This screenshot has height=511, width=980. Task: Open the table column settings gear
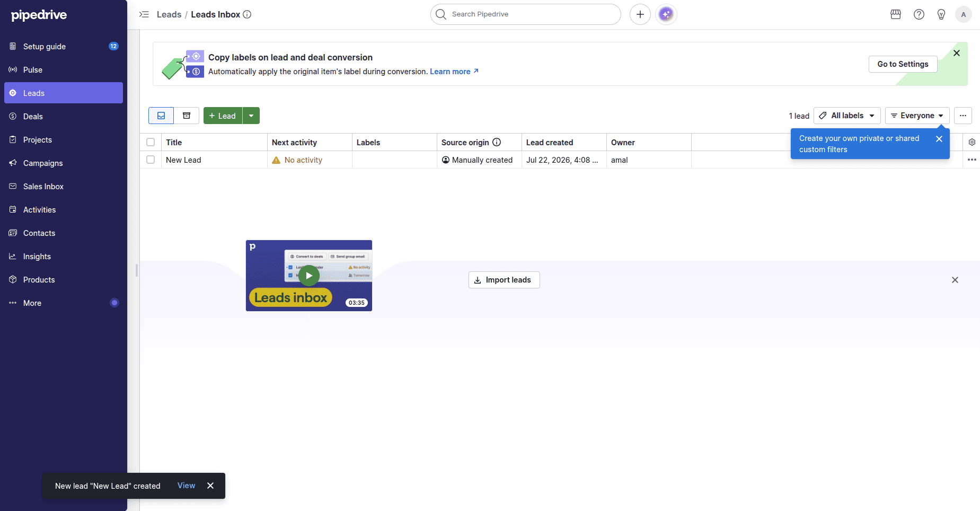pyautogui.click(x=972, y=142)
